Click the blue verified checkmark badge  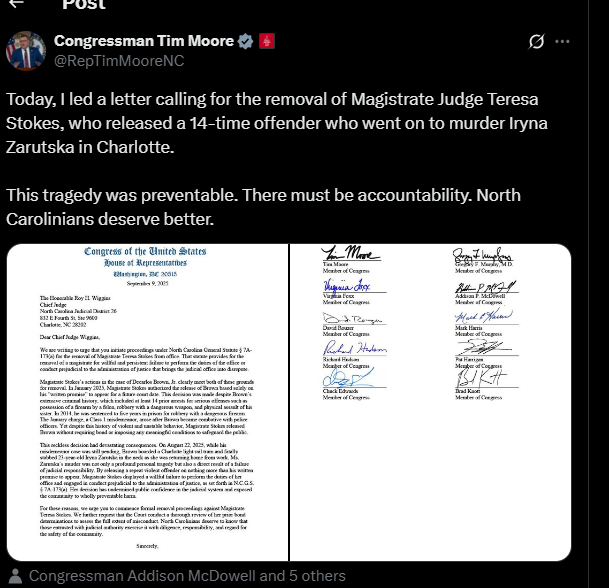tap(245, 41)
